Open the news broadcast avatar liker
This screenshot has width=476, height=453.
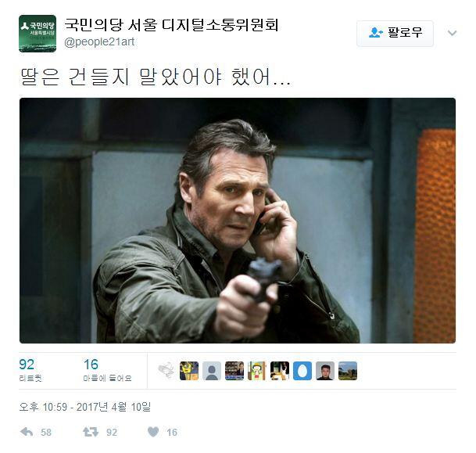[x=234, y=371]
